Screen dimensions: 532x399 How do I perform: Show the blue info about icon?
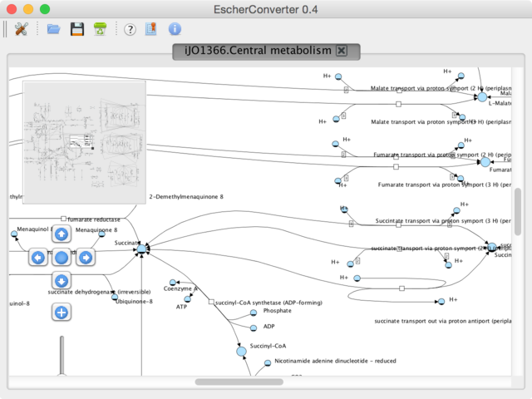[x=175, y=29]
